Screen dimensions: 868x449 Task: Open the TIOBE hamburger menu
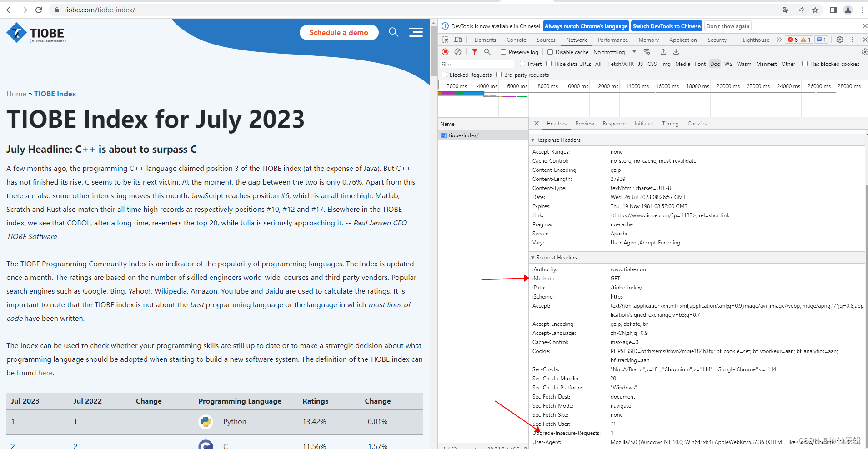coord(416,32)
